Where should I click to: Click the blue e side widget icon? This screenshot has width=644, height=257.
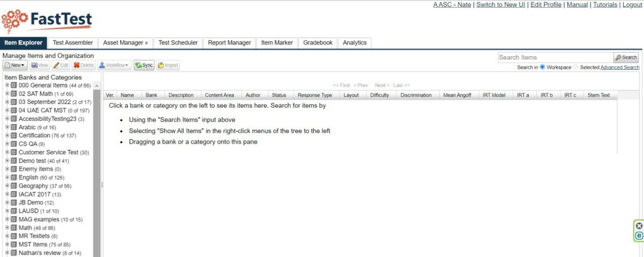639,236
